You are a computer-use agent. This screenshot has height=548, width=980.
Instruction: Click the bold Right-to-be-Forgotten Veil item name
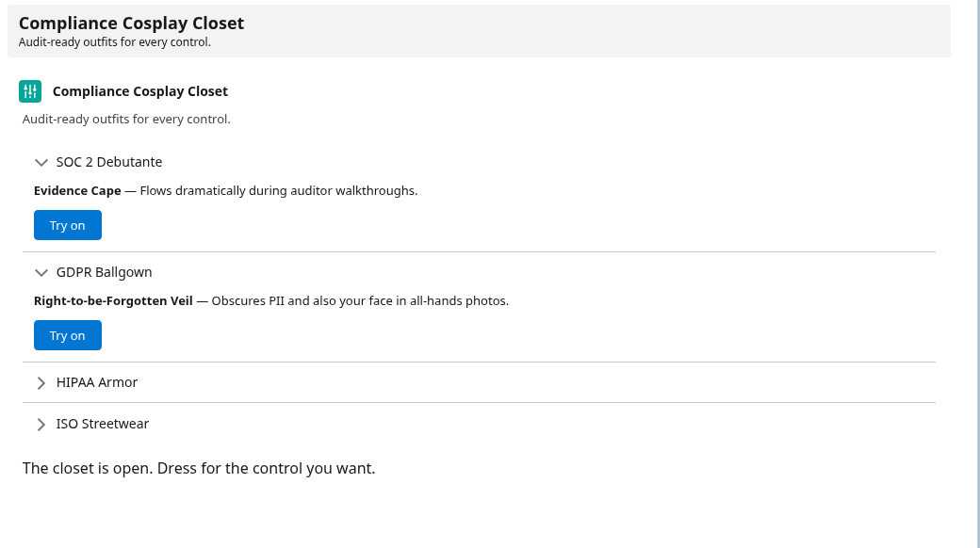113,300
